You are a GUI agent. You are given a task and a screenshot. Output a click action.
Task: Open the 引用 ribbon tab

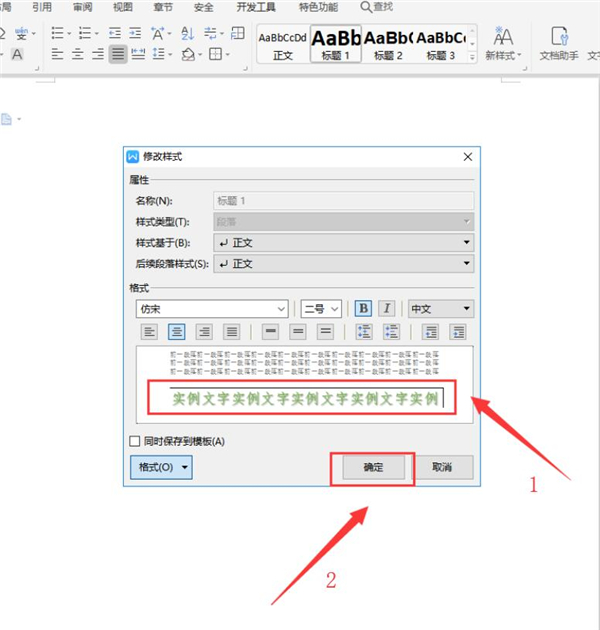click(x=42, y=7)
